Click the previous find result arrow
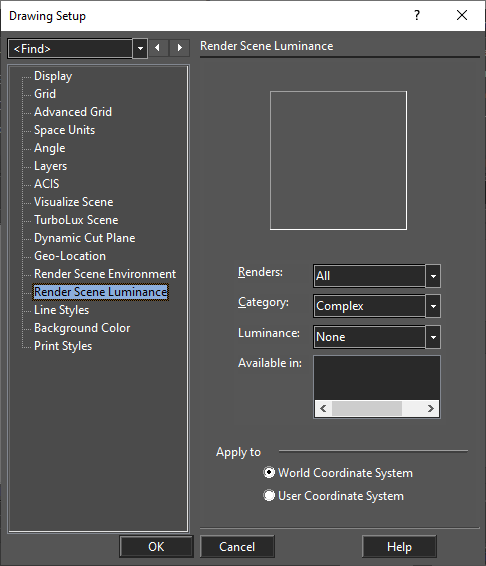486x566 pixels. (157, 48)
